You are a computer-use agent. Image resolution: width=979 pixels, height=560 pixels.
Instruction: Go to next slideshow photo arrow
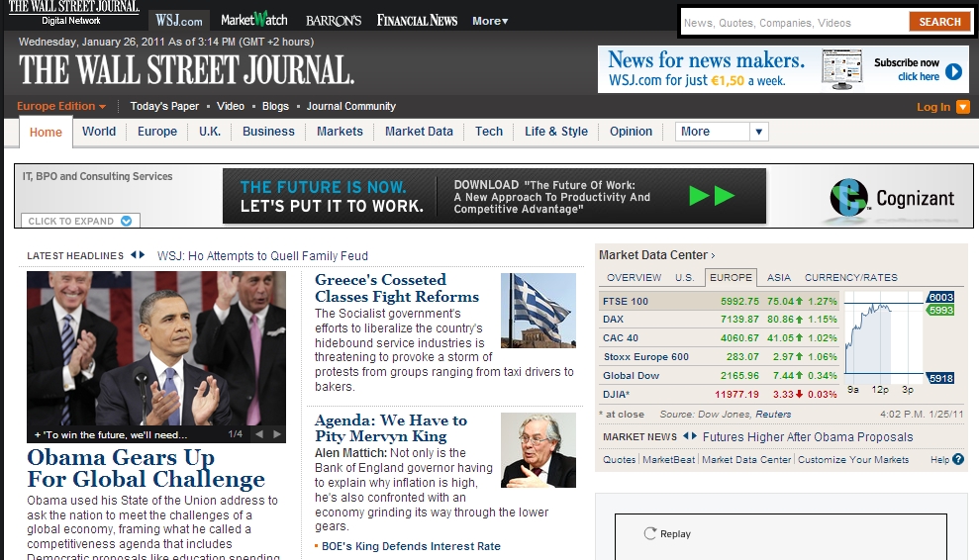276,434
